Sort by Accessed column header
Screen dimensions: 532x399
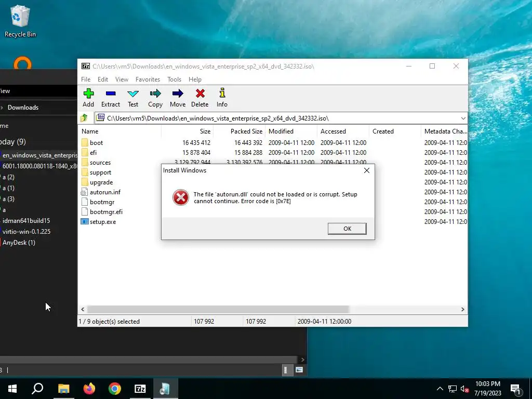tap(343, 131)
